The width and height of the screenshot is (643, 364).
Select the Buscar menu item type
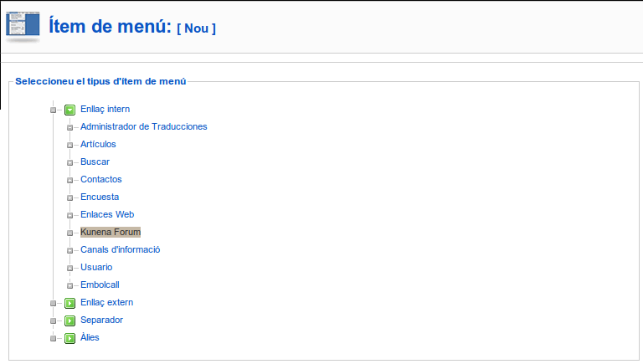click(x=95, y=162)
